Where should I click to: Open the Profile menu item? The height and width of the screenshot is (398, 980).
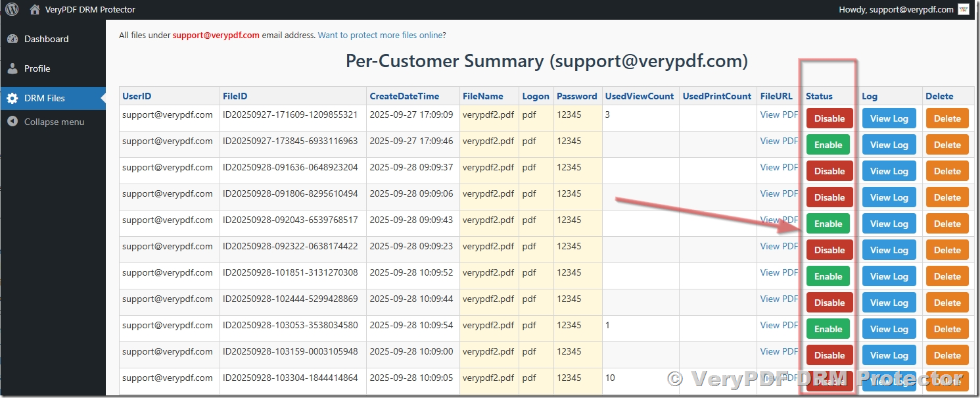coord(37,68)
